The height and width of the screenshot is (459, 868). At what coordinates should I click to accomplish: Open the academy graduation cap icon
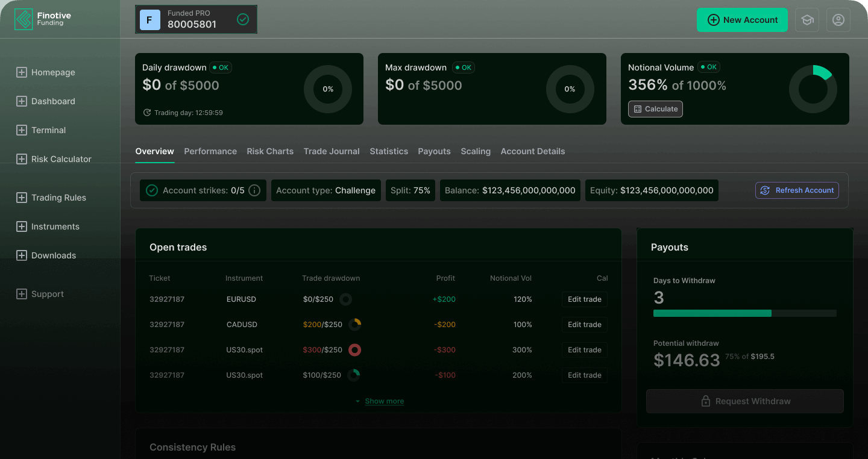[x=807, y=20]
